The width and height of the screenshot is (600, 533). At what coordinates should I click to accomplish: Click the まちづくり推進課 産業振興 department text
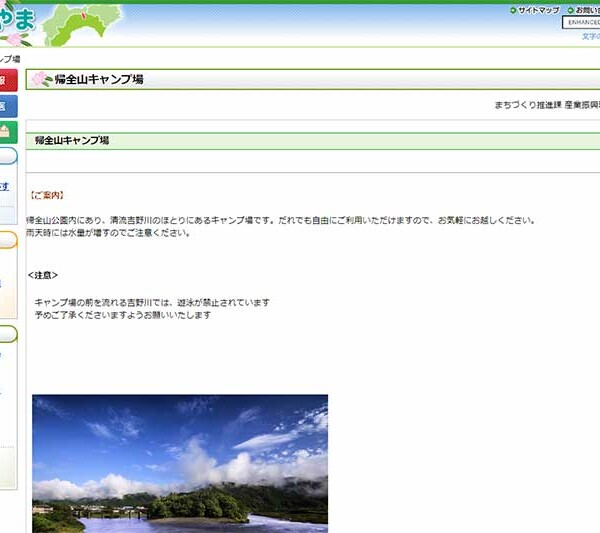coord(547,105)
